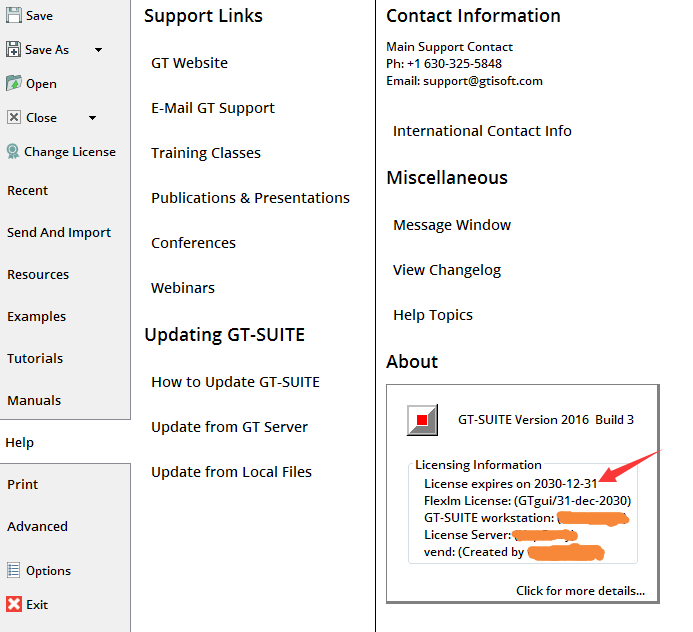The image size is (693, 632).
Task: Click the Change License label
Action: (70, 152)
